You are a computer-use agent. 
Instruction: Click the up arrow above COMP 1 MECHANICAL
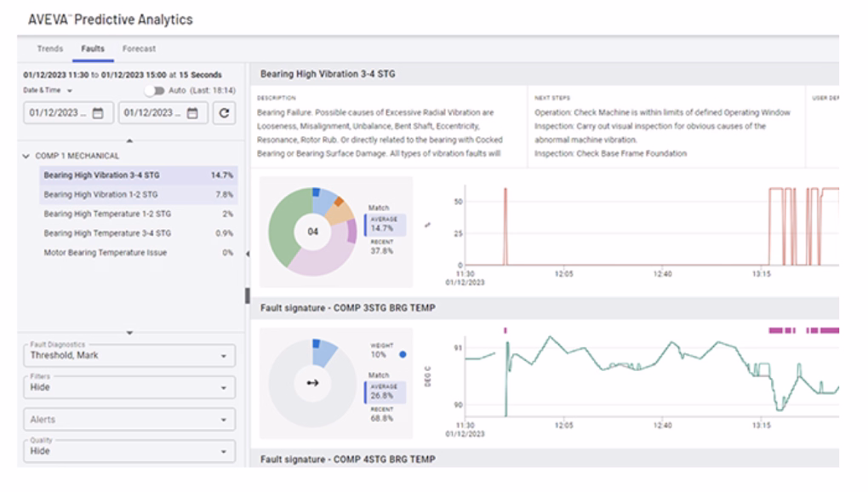click(x=129, y=141)
